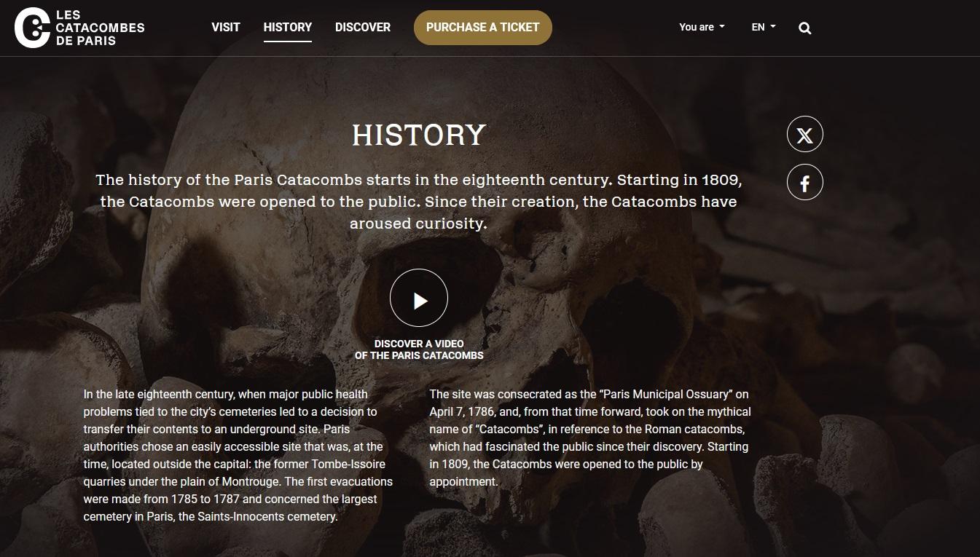Click the intro text about the eighteenth century
Screen dimensions: 980x557
click(x=419, y=202)
